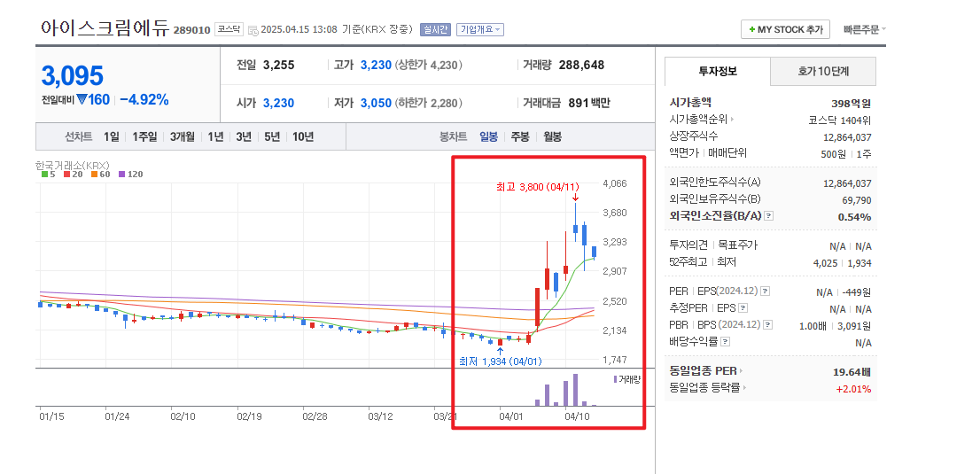Image resolution: width=980 pixels, height=474 pixels.
Task: Click the 시가총액 value 398억원
Action: (850, 103)
